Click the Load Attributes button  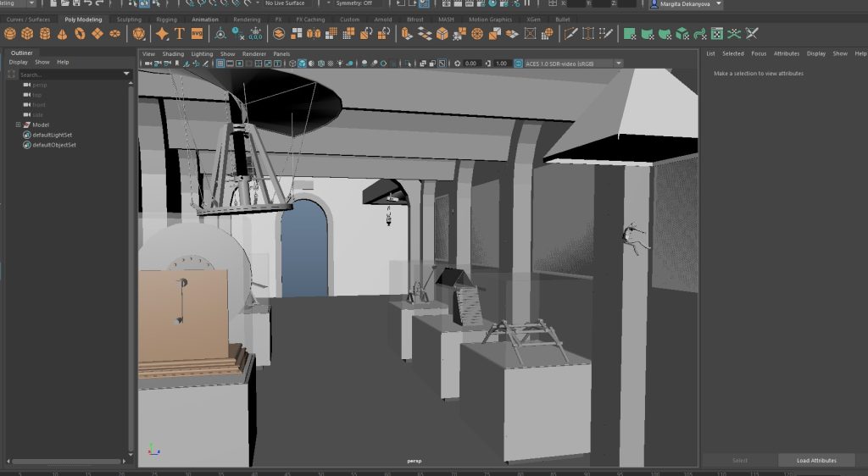pos(816,460)
